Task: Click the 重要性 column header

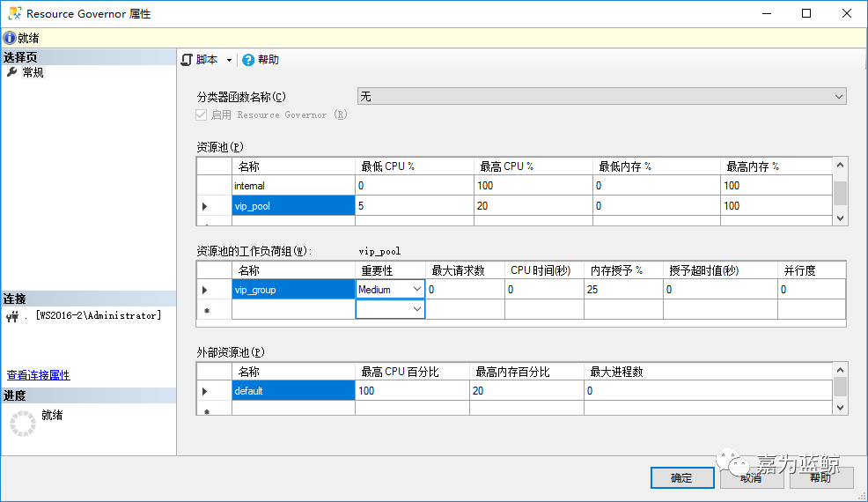Action: tap(390, 270)
